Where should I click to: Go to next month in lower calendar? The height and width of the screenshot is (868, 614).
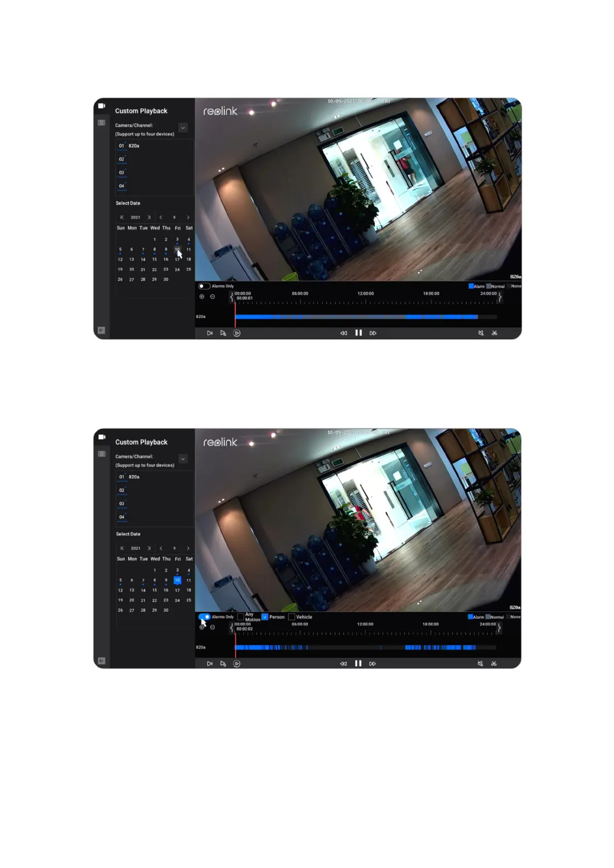tap(188, 548)
